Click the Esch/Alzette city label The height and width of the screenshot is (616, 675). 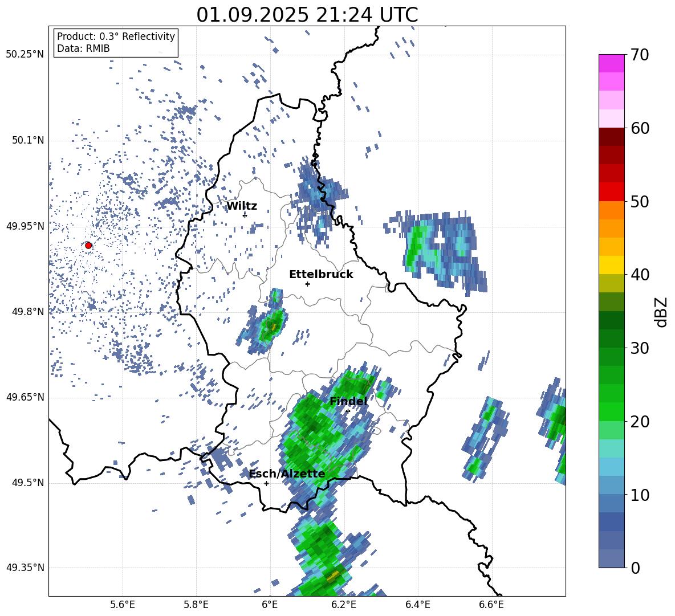click(287, 474)
